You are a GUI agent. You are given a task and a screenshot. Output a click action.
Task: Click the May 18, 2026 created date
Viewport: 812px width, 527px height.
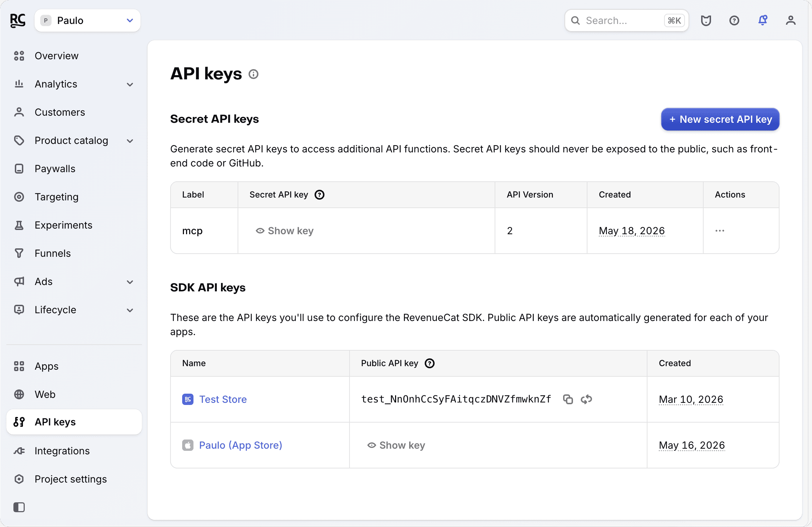[x=632, y=231]
